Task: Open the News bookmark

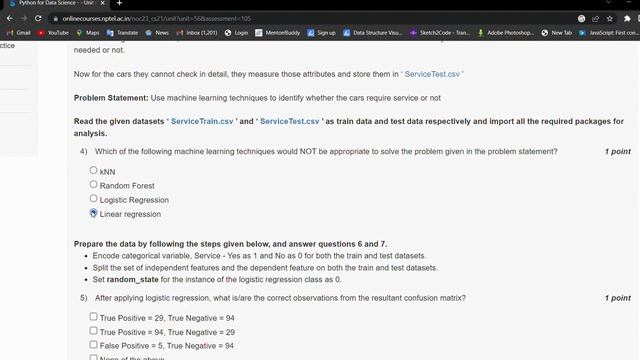Action: point(157,33)
